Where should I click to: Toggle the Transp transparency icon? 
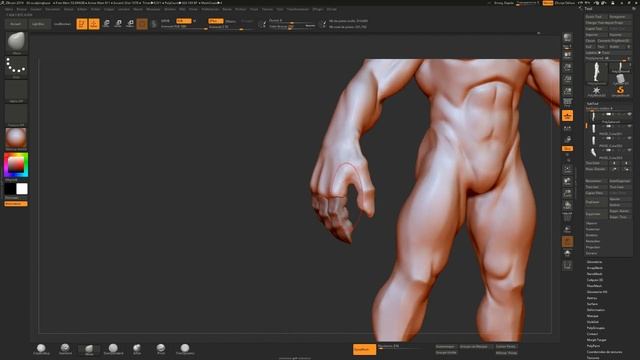(567, 229)
